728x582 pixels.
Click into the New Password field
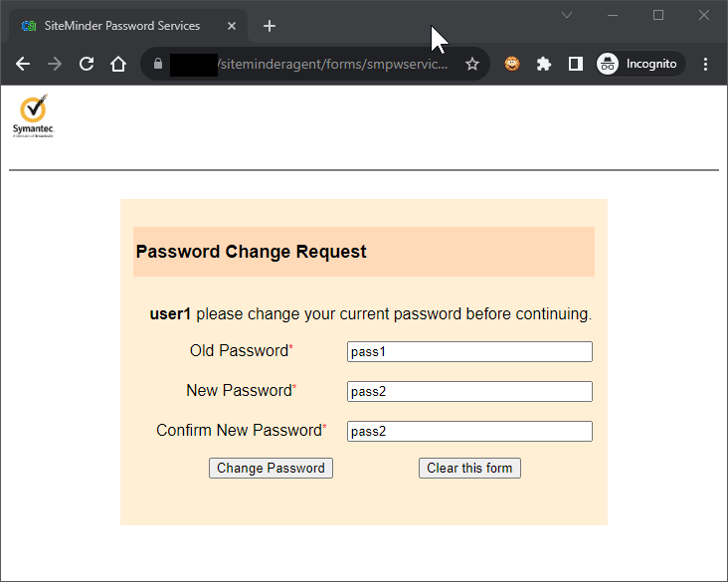coord(469,392)
